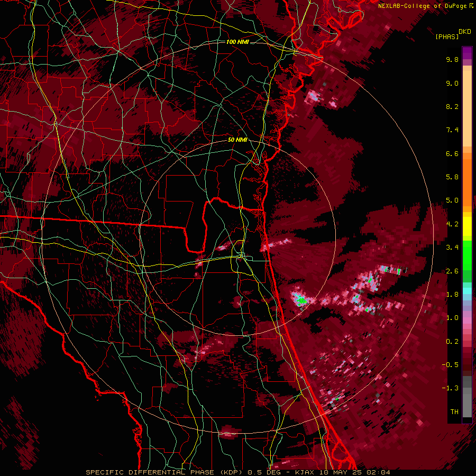Viewport: 476px width, 476px height.
Task: Pick the yellow segment of the color bar
Action: point(467,226)
